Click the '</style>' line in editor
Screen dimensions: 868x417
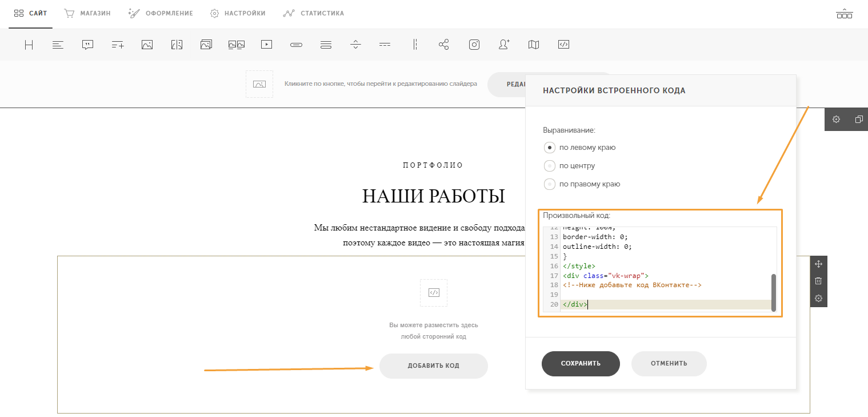tap(579, 266)
